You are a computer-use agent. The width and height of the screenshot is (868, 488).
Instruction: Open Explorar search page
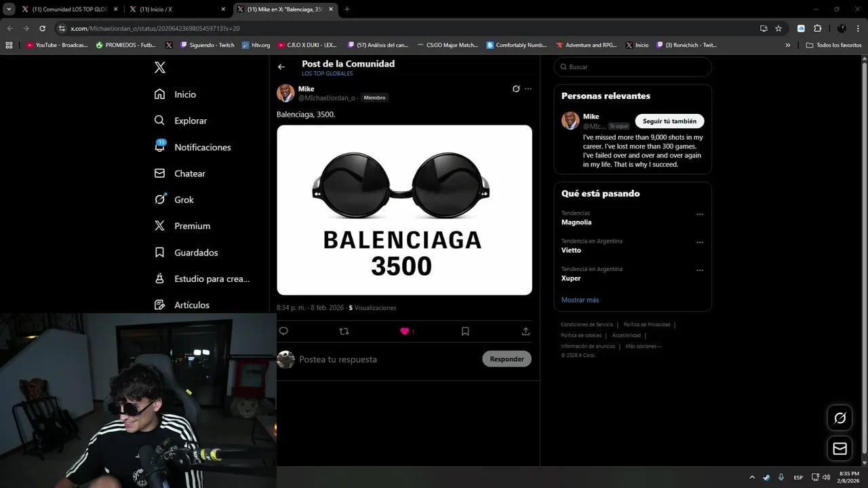(180, 121)
